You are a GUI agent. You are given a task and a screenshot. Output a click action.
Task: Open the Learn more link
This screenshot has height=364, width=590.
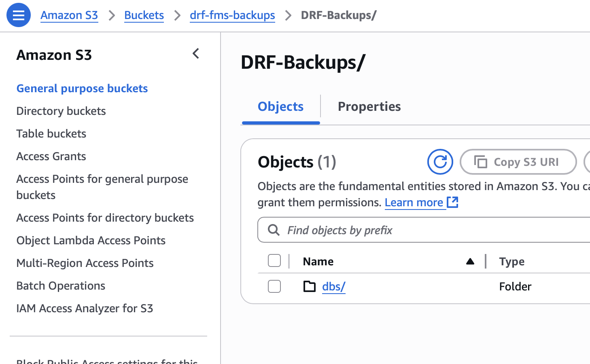pos(414,202)
